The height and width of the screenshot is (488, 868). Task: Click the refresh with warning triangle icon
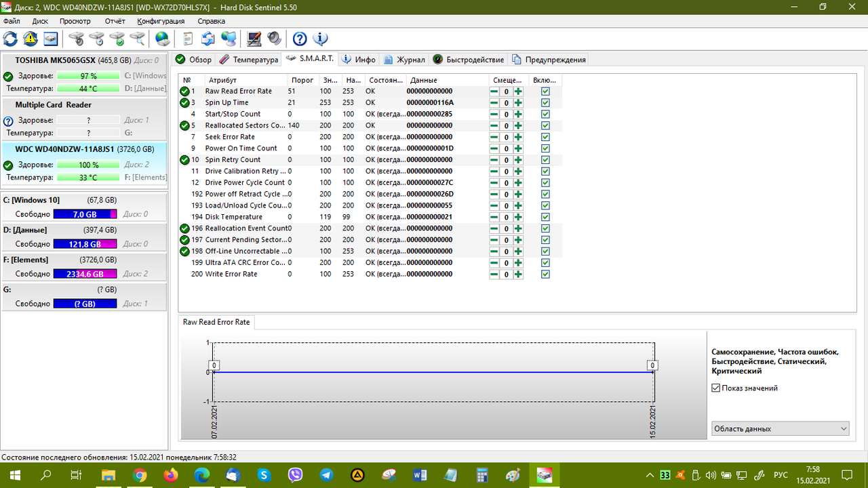tap(31, 39)
